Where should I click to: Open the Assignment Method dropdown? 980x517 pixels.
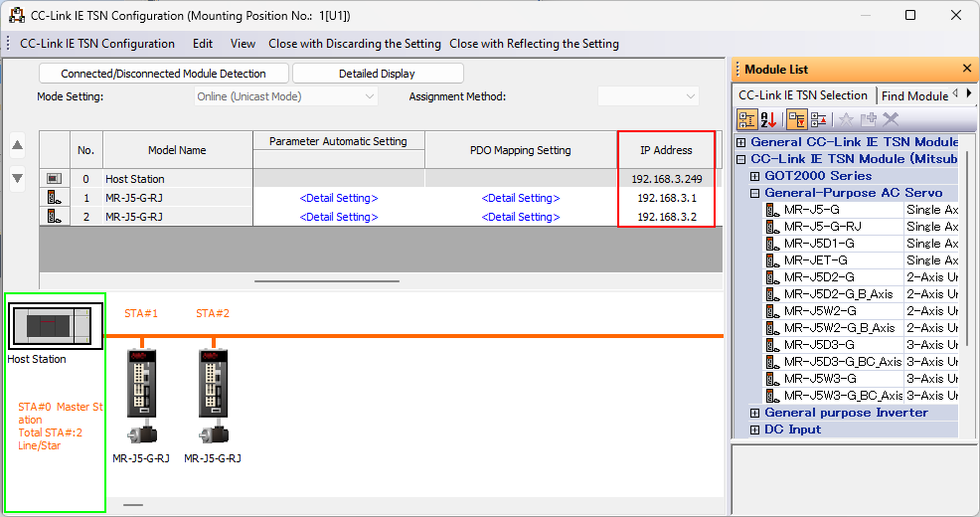648,96
